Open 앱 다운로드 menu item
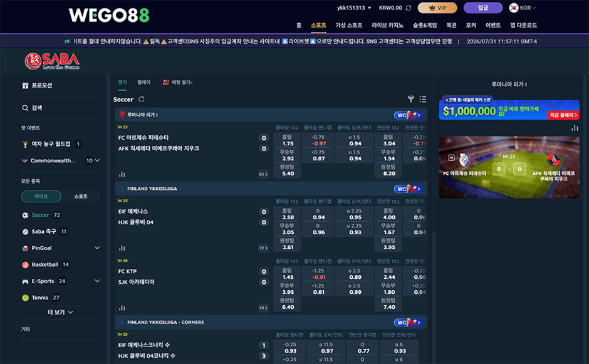589x364 pixels. point(523,25)
